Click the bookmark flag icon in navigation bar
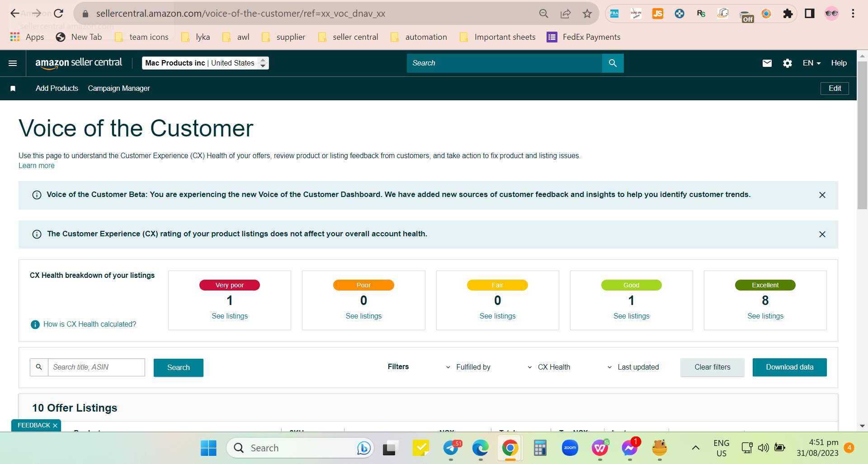The image size is (868, 464). click(x=13, y=89)
